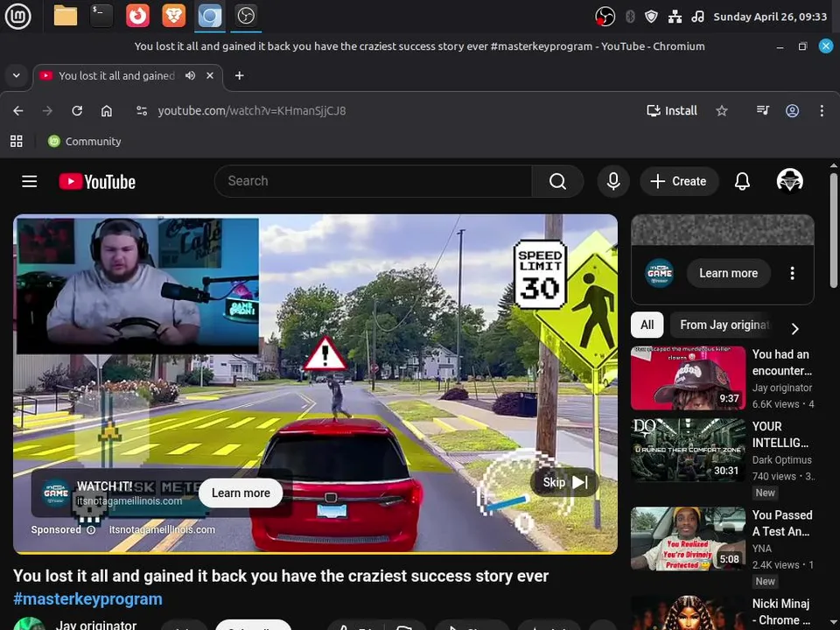Toggle the YouTube hamburger guide menu
Image resolution: width=840 pixels, height=630 pixels.
(x=30, y=182)
